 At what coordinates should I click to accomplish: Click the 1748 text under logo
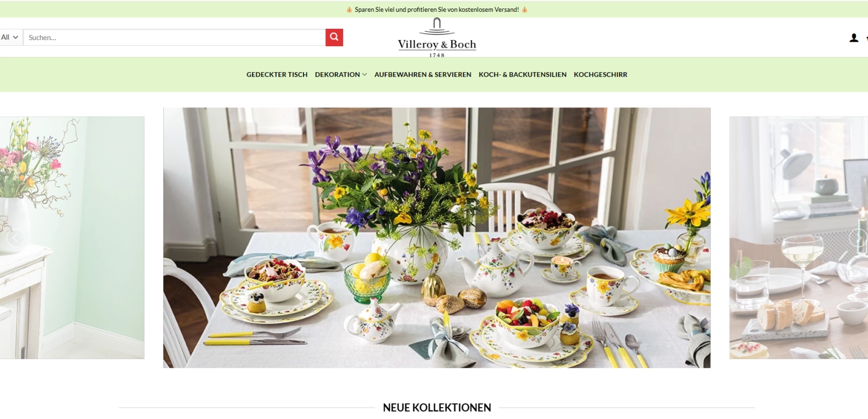click(x=437, y=55)
